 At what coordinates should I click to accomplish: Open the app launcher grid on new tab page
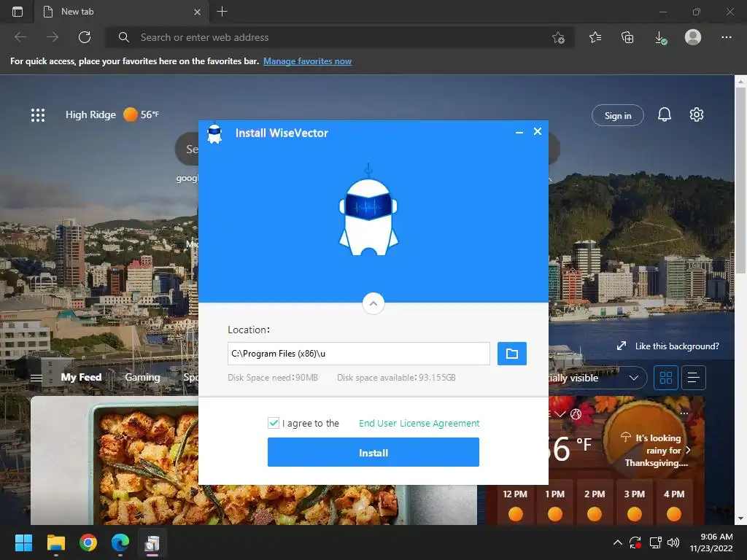pos(38,114)
